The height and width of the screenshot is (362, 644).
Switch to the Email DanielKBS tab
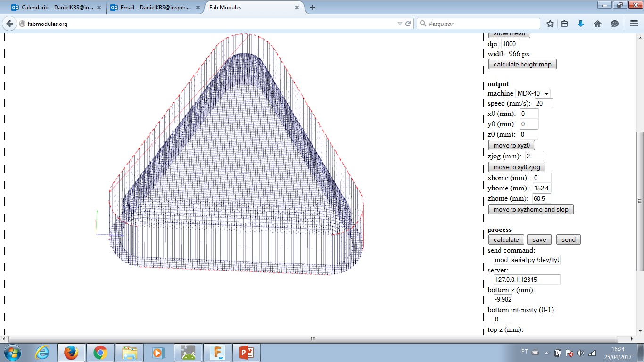point(154,8)
